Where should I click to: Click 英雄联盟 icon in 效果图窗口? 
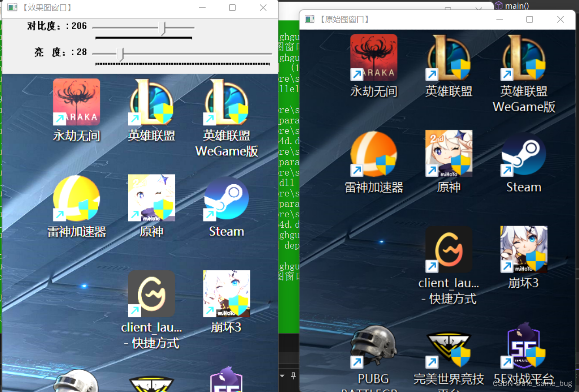(151, 102)
